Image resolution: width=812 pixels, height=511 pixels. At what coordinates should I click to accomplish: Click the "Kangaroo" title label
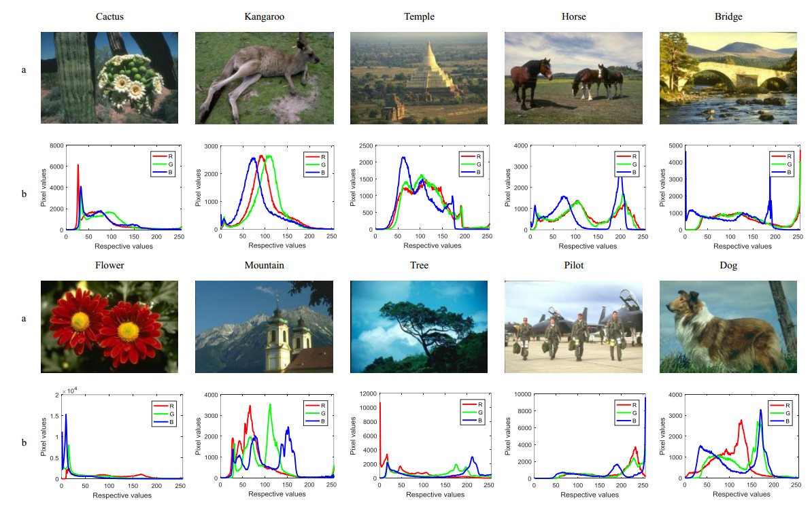click(264, 16)
